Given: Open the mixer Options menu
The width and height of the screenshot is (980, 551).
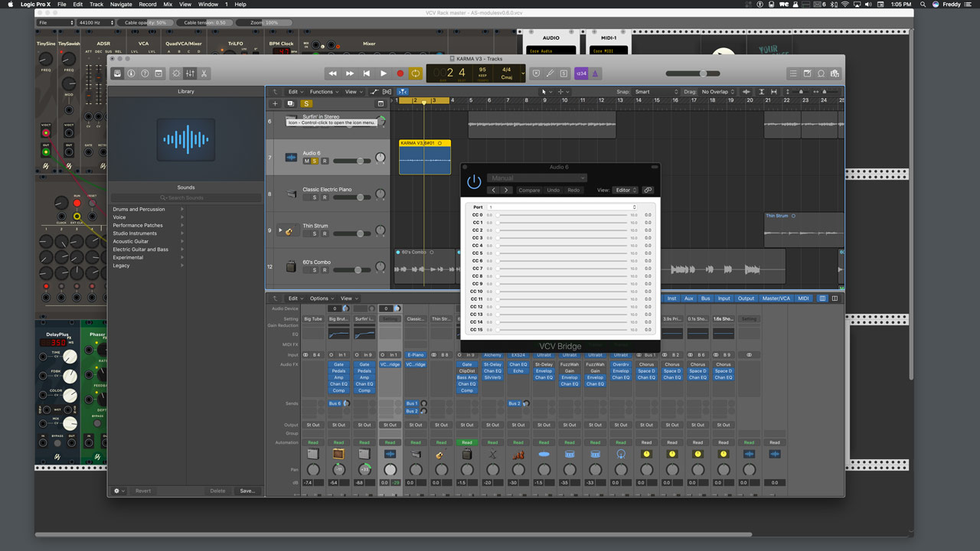Looking at the screenshot, I should point(321,298).
